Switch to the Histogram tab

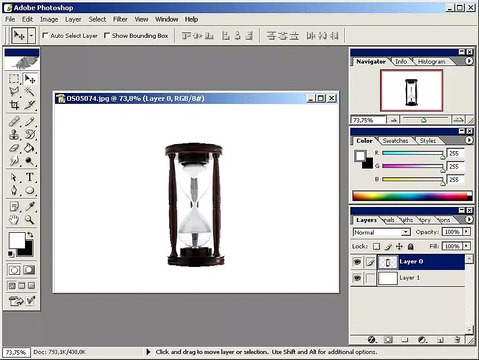(431, 61)
